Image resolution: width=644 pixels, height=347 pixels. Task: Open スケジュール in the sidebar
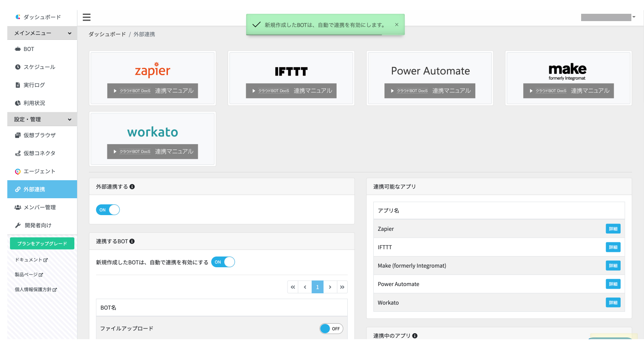(x=42, y=67)
